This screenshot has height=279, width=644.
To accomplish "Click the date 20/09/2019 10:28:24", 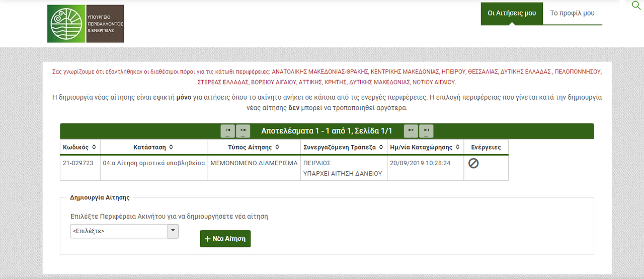I will (x=420, y=163).
